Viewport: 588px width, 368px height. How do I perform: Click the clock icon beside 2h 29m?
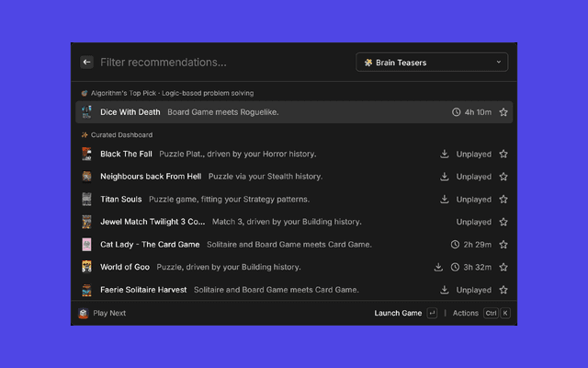pos(455,245)
